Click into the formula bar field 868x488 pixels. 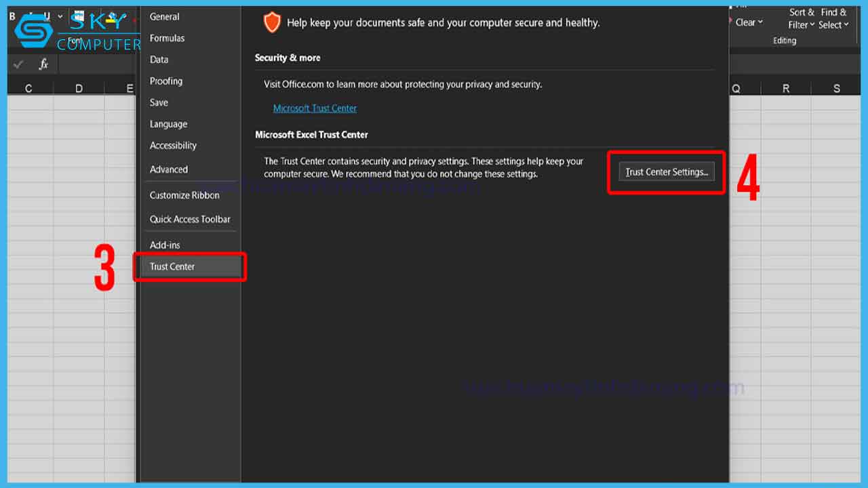coord(98,64)
